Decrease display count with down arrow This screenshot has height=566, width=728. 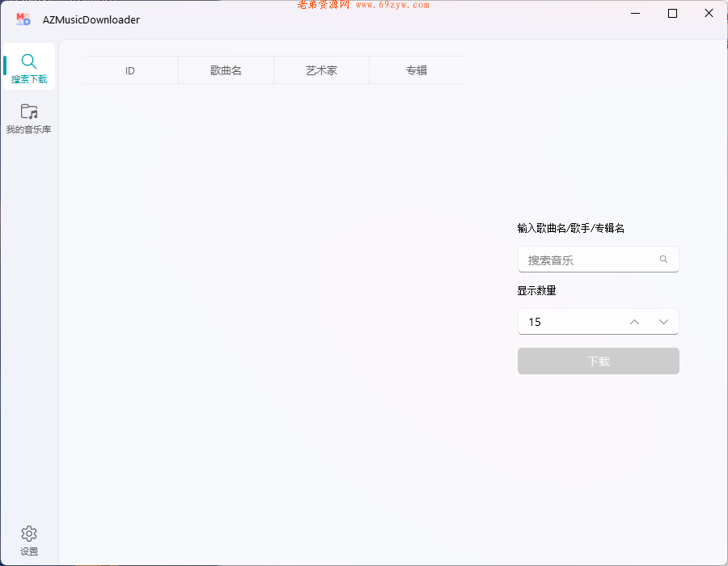(x=663, y=322)
